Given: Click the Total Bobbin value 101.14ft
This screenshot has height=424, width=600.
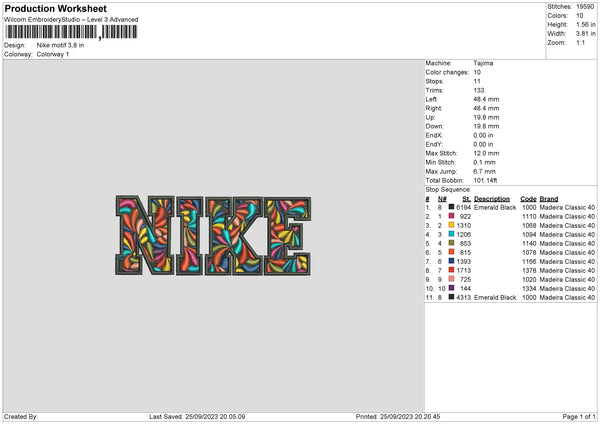Looking at the screenshot, I should [486, 180].
